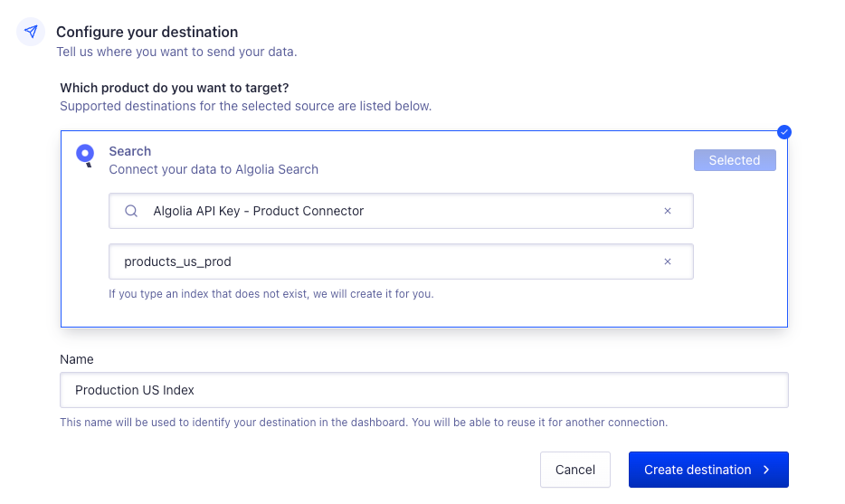
Task: Focus the Name field containing Production US Index
Action: coord(423,390)
